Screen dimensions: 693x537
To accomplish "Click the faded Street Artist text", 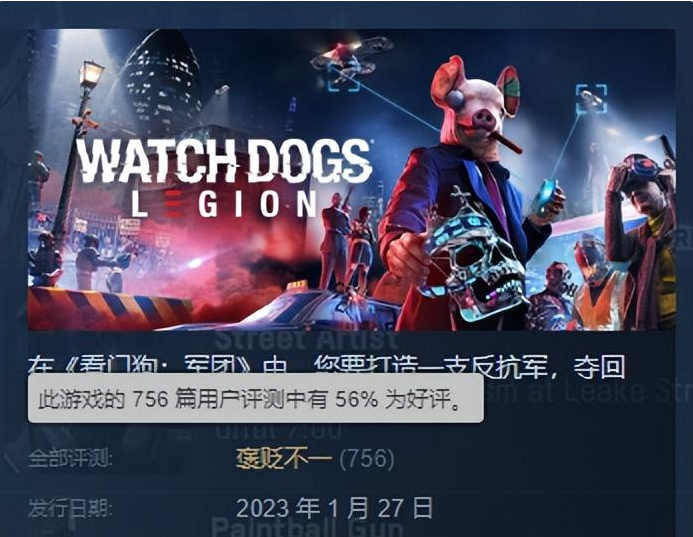I will click(x=306, y=339).
